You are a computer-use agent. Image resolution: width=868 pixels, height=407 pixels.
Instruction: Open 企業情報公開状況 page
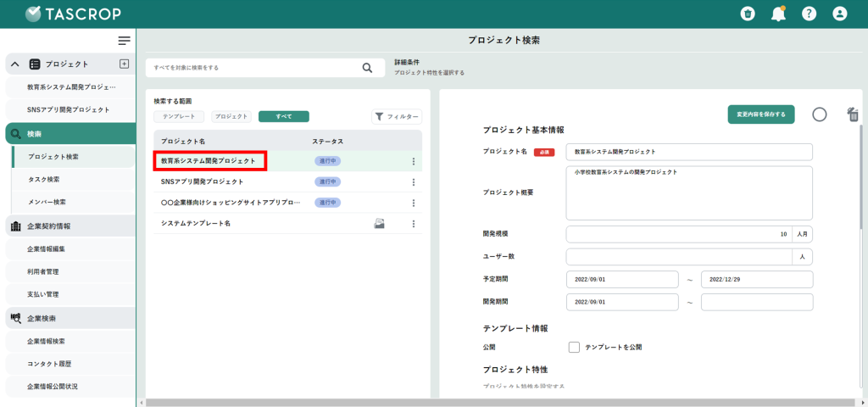pyautogui.click(x=70, y=387)
